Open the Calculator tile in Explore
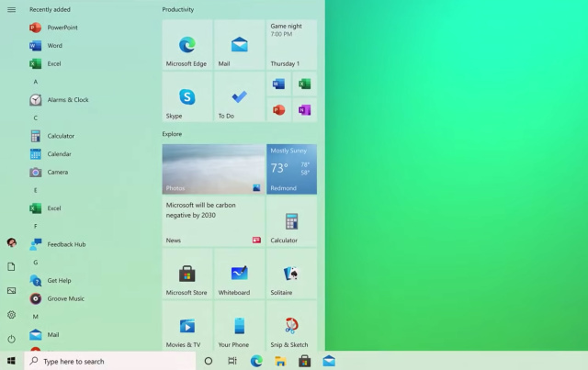Screen dimensions: 588x370 coord(291,222)
